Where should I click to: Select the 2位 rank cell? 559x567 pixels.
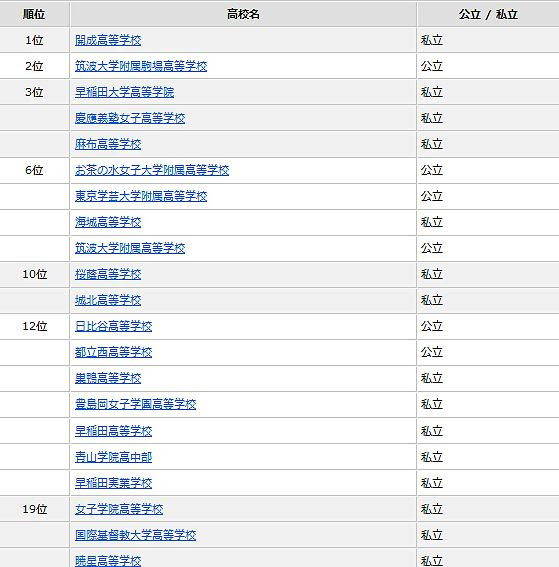[34, 66]
